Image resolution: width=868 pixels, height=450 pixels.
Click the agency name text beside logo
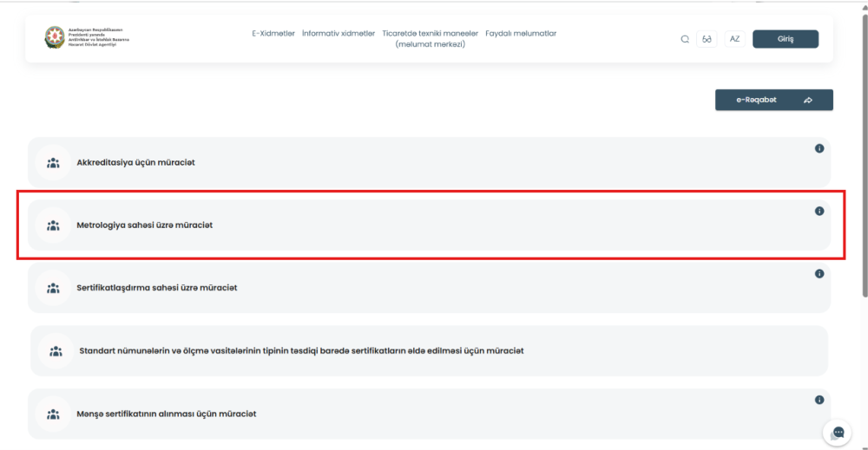pyautogui.click(x=99, y=37)
